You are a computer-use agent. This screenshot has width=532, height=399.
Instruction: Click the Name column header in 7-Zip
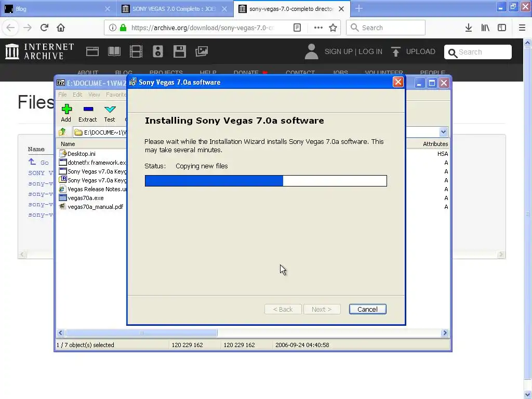[68, 144]
